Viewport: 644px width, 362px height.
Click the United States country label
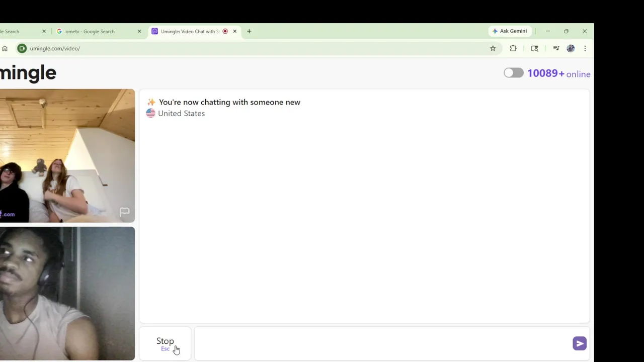(181, 114)
